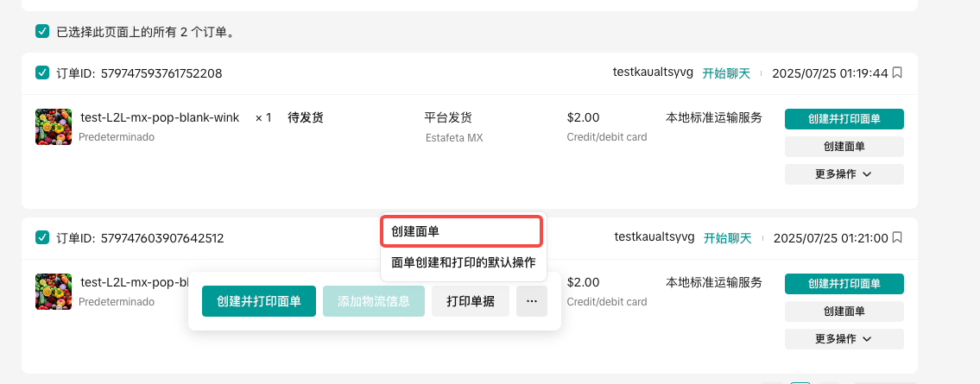980x384 pixels.
Task: Click product name test-L2L-mx-pop-blank-wink in first order
Action: (x=161, y=117)
